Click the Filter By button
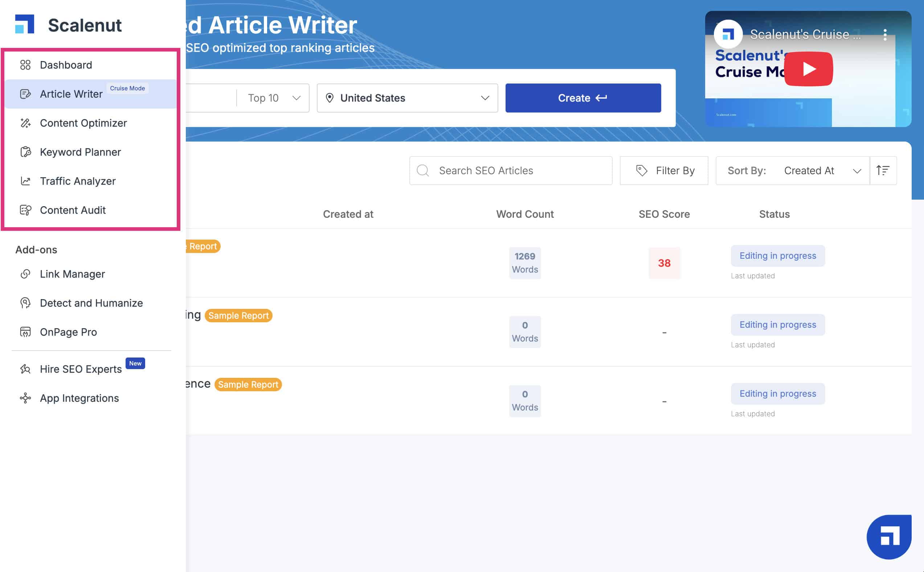924x572 pixels. (664, 171)
